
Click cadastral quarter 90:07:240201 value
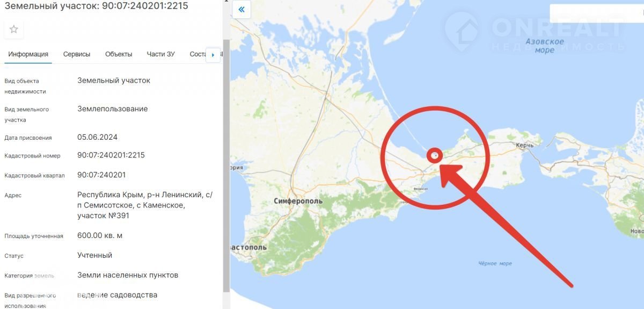coord(101,175)
